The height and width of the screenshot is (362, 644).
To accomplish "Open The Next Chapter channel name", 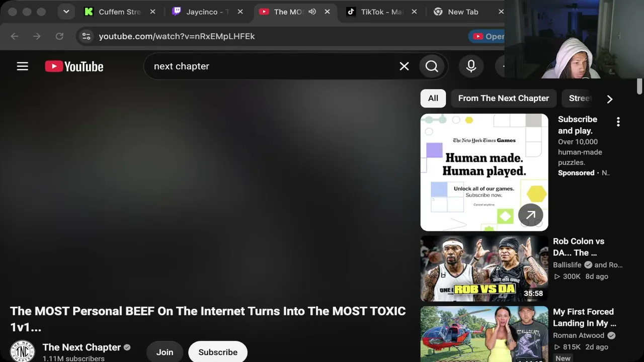I will (x=82, y=347).
